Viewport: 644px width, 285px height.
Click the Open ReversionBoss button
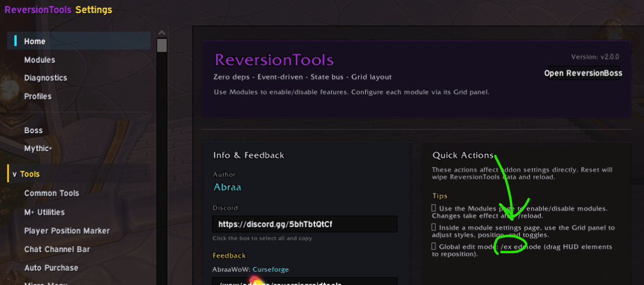(583, 73)
